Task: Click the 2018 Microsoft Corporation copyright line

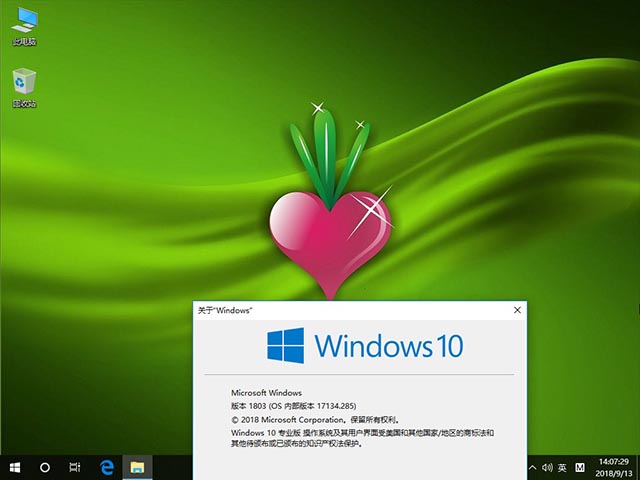Action: [x=316, y=420]
